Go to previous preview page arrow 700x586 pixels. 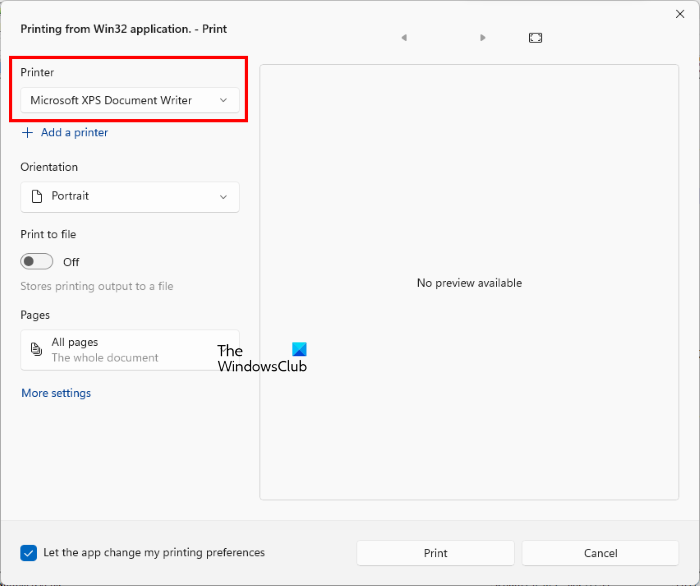[404, 38]
